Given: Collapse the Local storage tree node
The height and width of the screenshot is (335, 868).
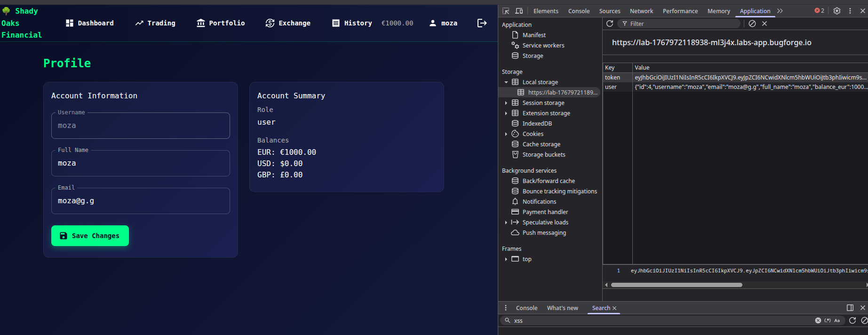Looking at the screenshot, I should coord(506,82).
